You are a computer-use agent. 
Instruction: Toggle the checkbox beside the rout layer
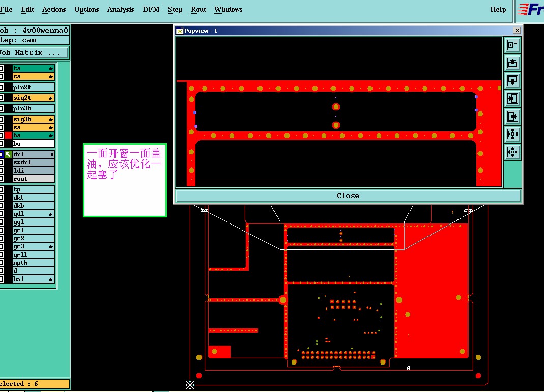(x=2, y=179)
